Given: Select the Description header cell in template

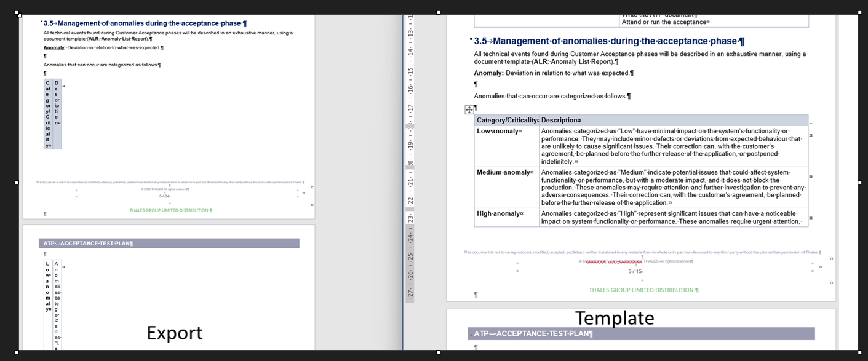Looking at the screenshot, I should coord(560,121).
